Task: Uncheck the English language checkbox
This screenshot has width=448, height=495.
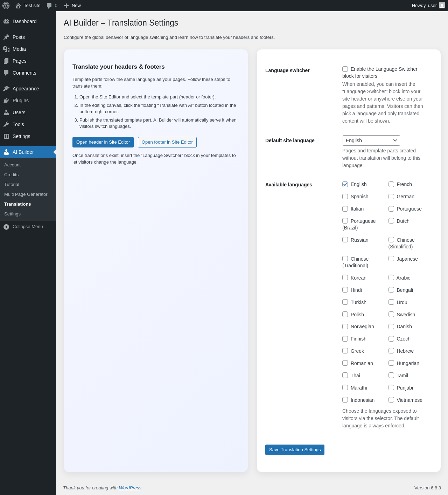Action: 345,184
